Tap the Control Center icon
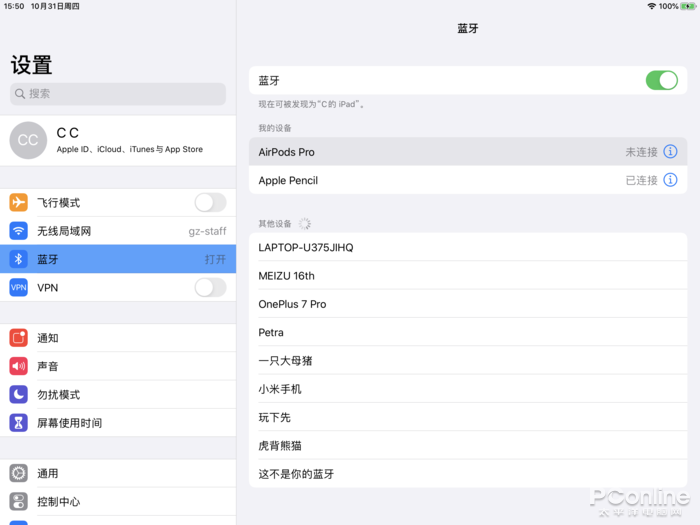This screenshot has height=525, width=700. [18, 502]
